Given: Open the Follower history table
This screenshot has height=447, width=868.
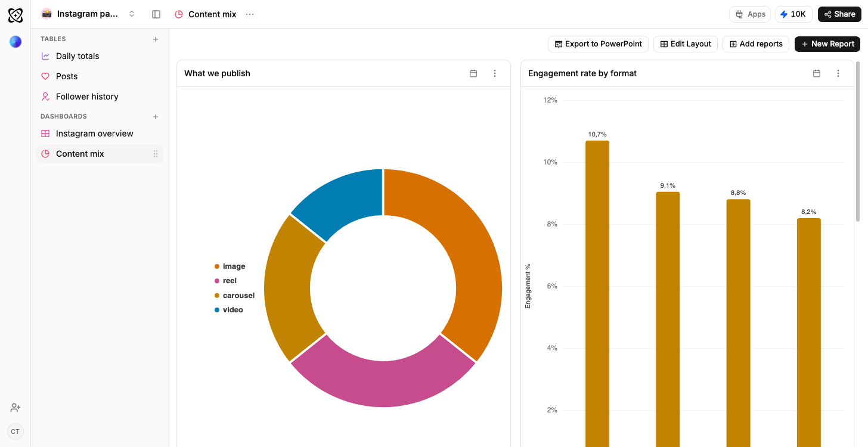Looking at the screenshot, I should (100, 97).
